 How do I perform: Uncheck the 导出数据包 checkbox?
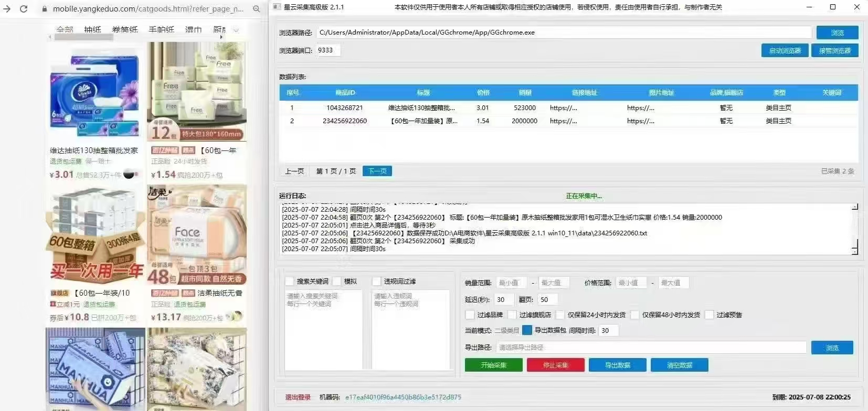tap(527, 330)
